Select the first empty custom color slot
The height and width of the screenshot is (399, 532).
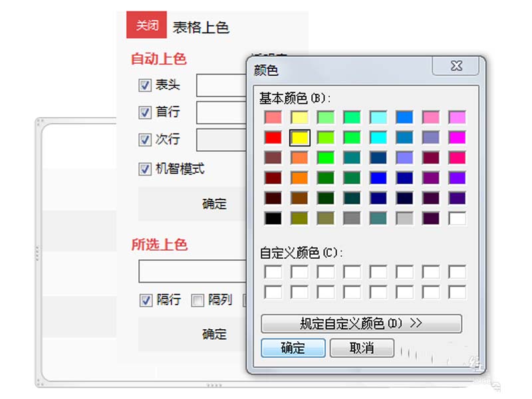coord(273,271)
